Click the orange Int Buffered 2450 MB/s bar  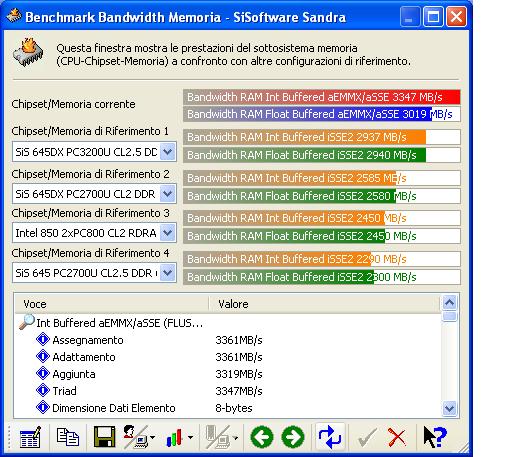coord(322,218)
